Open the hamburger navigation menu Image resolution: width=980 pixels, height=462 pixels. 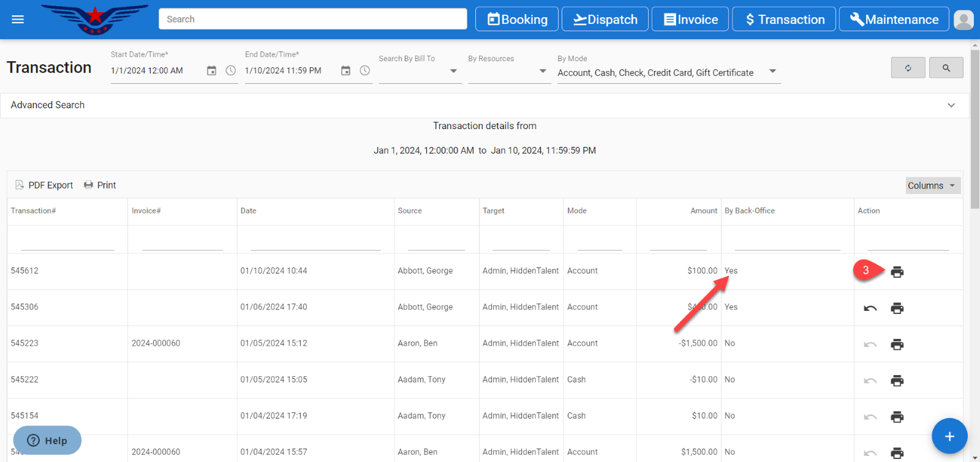click(x=18, y=20)
